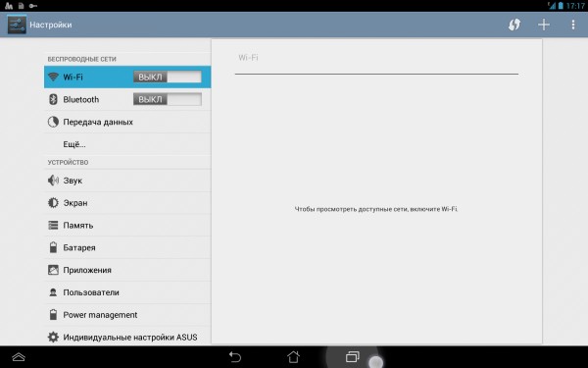Tap the Настройки app icon in header
Screen dimensions: 588x368
point(17,25)
